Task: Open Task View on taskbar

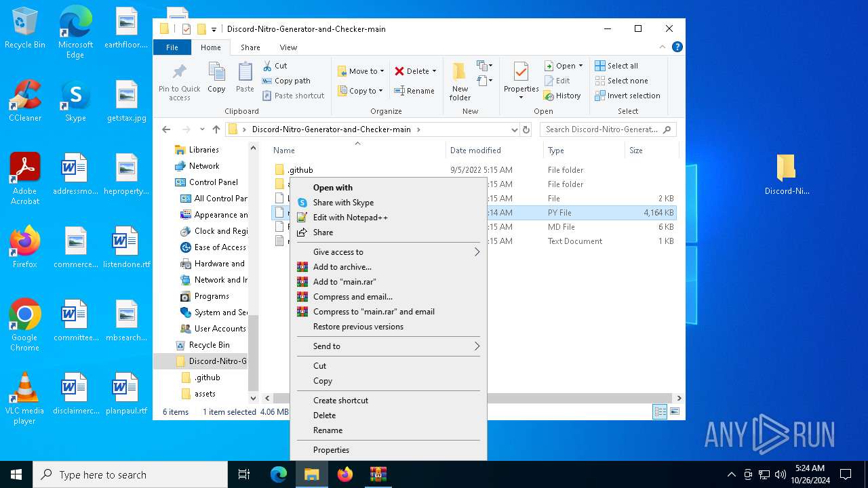Action: tap(244, 474)
